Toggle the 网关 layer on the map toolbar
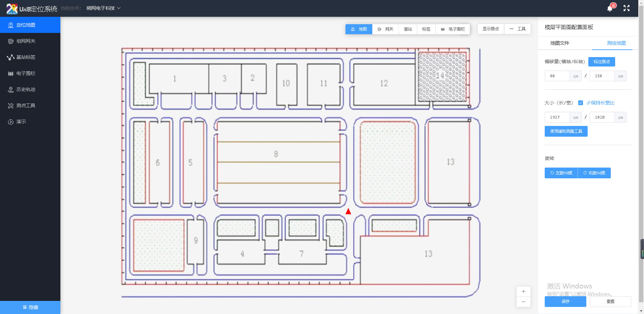This screenshot has width=644, height=314. [385, 29]
